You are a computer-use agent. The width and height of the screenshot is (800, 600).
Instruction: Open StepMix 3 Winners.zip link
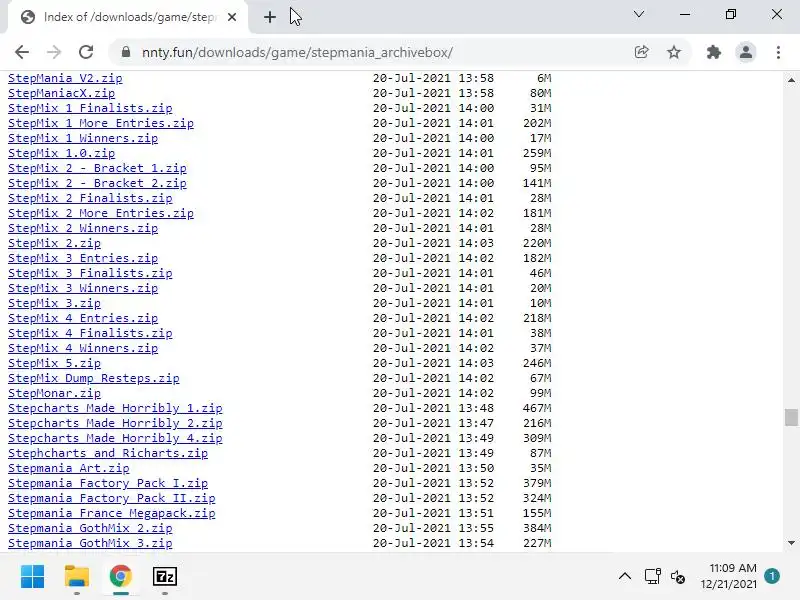[x=83, y=288]
